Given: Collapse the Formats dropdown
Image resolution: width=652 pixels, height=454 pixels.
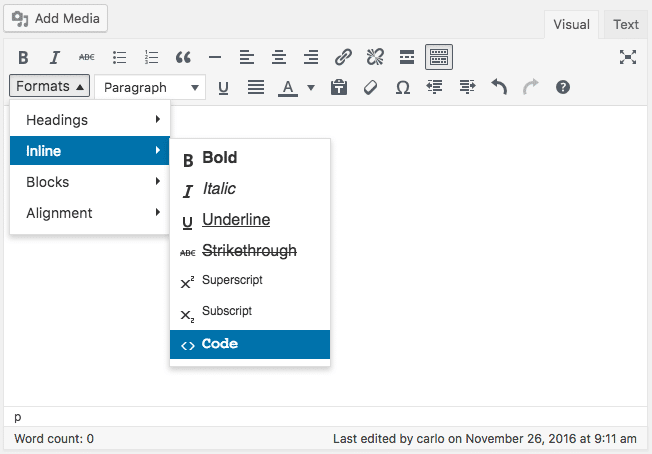Looking at the screenshot, I should (51, 86).
